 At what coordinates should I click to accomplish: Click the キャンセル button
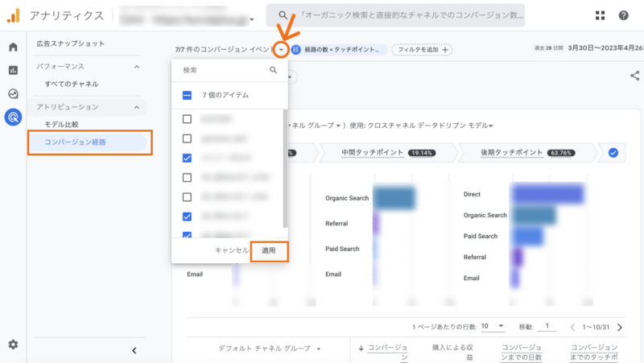232,250
